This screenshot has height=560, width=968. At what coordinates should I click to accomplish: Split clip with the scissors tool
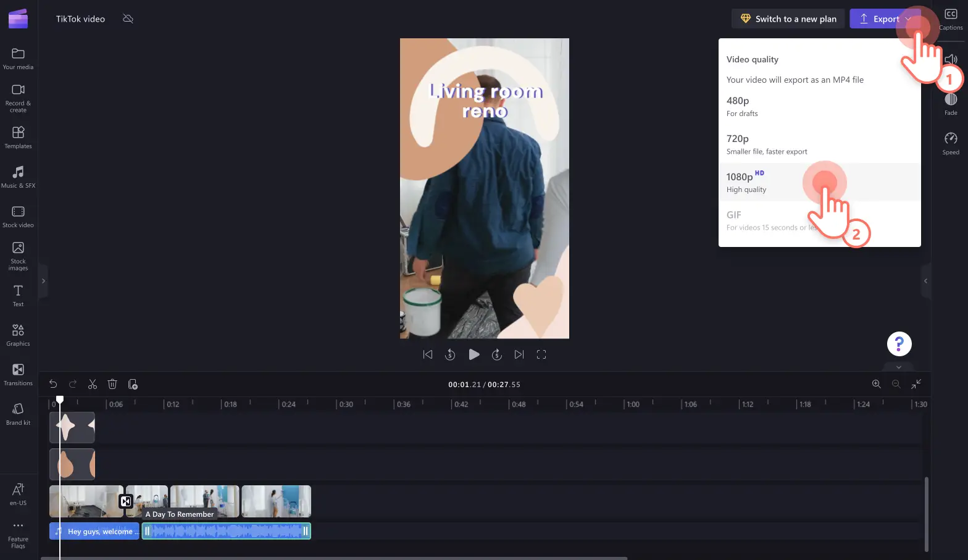tap(93, 384)
